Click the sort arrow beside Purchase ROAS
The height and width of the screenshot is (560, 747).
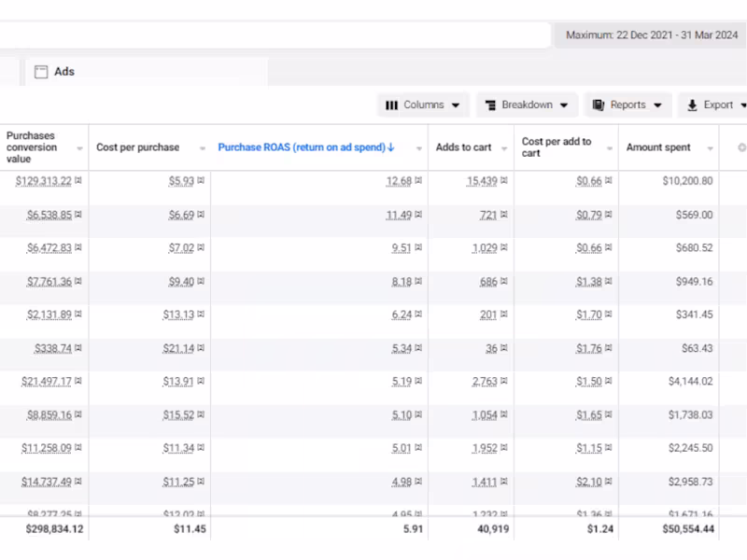click(x=391, y=147)
